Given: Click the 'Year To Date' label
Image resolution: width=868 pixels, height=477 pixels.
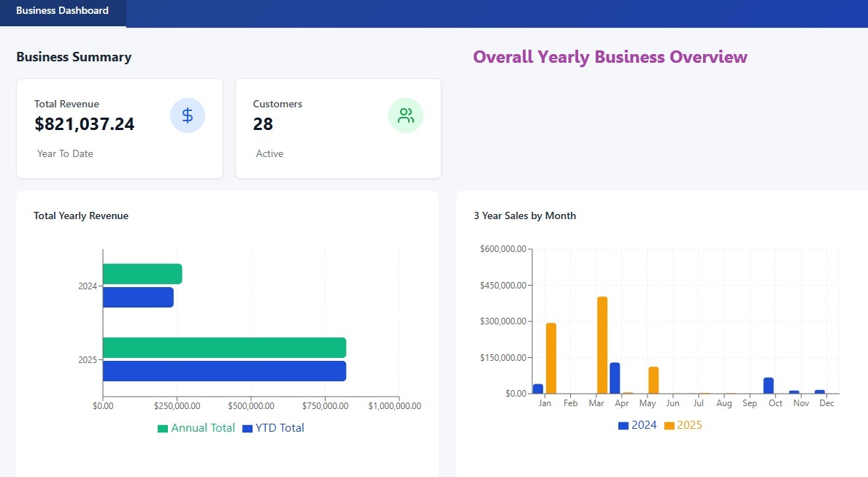Looking at the screenshot, I should click(x=65, y=153).
